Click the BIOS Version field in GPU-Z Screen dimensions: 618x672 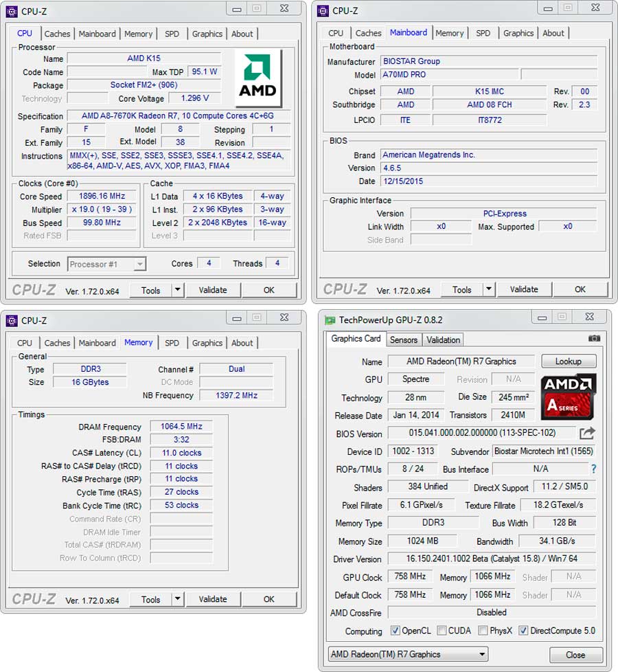click(x=482, y=433)
